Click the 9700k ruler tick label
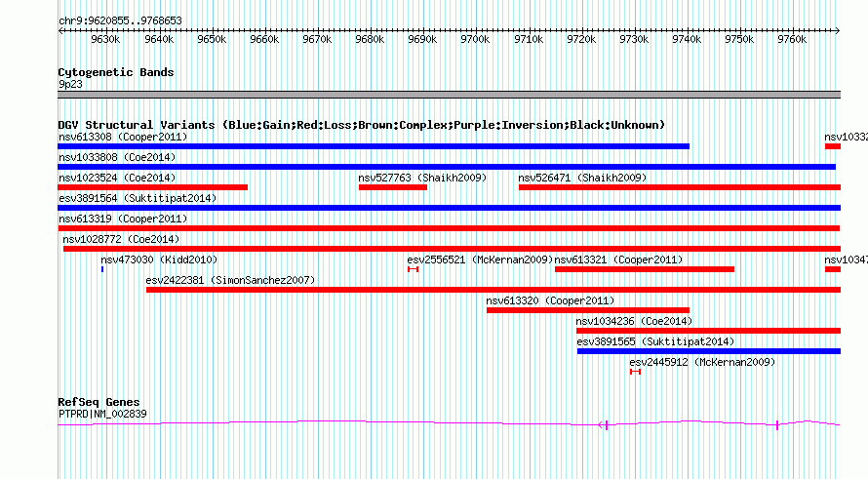 point(475,40)
